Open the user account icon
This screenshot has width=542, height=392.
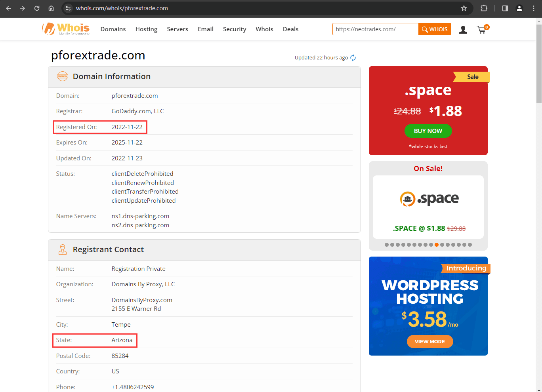463,29
